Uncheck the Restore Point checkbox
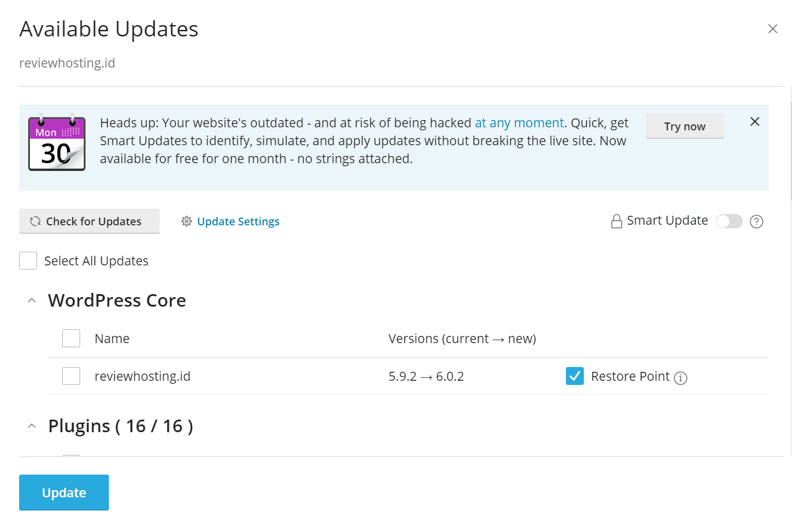The width and height of the screenshot is (792, 532). [x=575, y=376]
